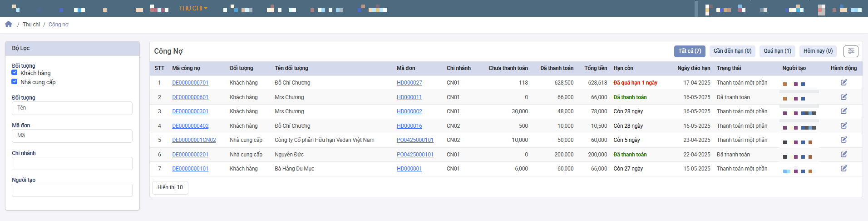Open debt code DE00000001CN02 link
This screenshot has width=868, height=221.
(194, 140)
